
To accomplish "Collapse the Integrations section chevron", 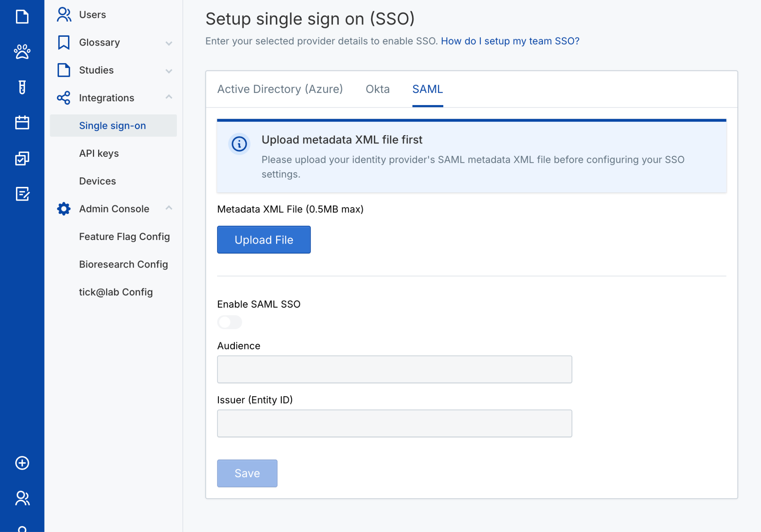I will [x=169, y=97].
